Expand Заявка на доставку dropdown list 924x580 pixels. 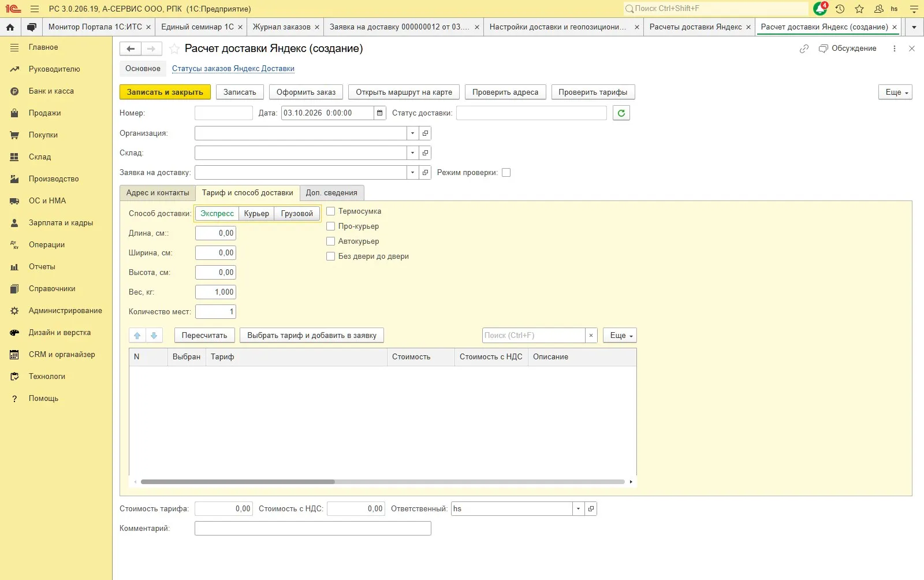click(412, 173)
